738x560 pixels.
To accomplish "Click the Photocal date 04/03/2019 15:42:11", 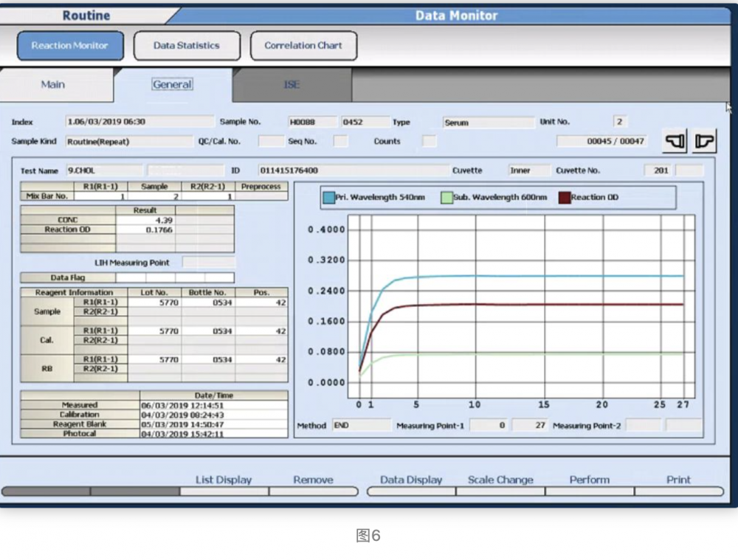I will click(x=214, y=433).
